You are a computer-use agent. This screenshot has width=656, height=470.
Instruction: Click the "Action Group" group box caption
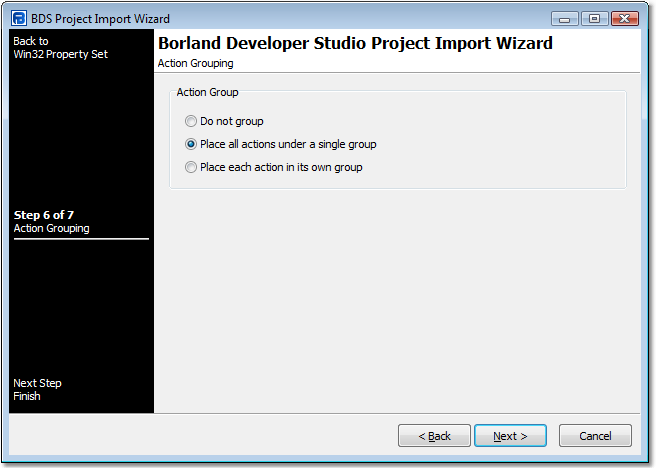208,92
